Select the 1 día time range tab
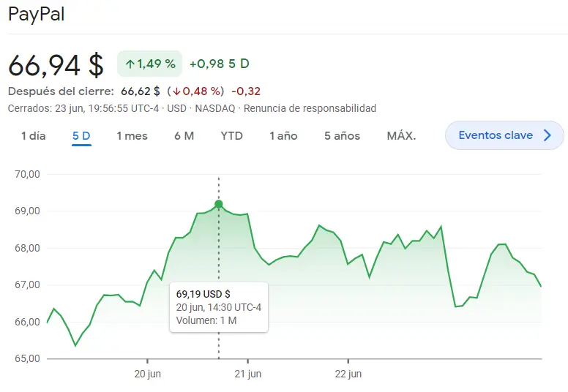This screenshot has height=392, width=568. (x=34, y=136)
